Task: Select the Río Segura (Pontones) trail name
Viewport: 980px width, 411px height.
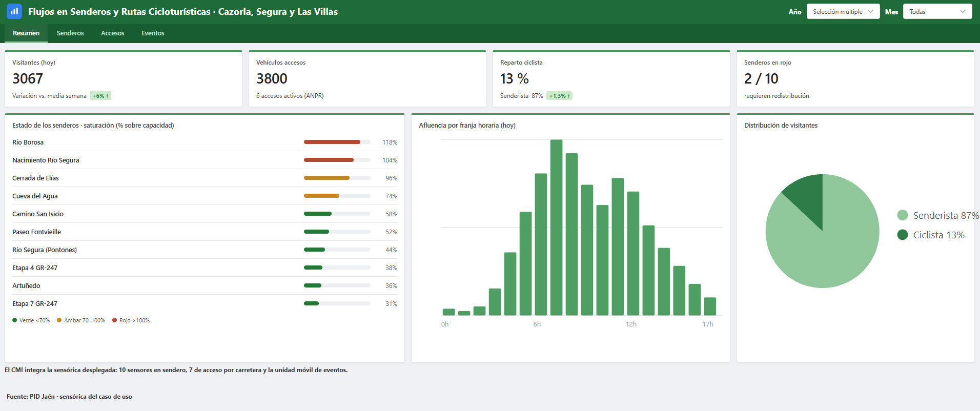Action: pyautogui.click(x=45, y=250)
